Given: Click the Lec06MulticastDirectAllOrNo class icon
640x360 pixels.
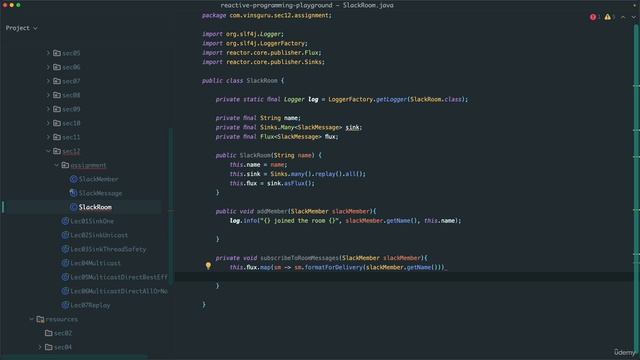Looking at the screenshot, I should point(65,291).
